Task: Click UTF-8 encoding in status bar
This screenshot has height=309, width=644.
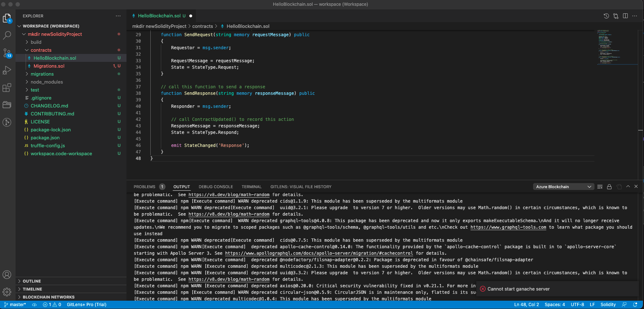Action: 578,305
